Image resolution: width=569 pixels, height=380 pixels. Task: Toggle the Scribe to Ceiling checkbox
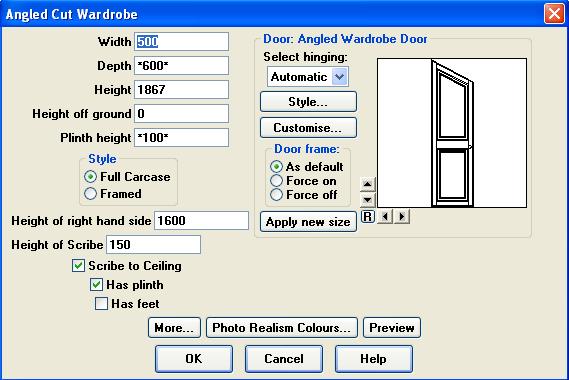pyautogui.click(x=78, y=266)
